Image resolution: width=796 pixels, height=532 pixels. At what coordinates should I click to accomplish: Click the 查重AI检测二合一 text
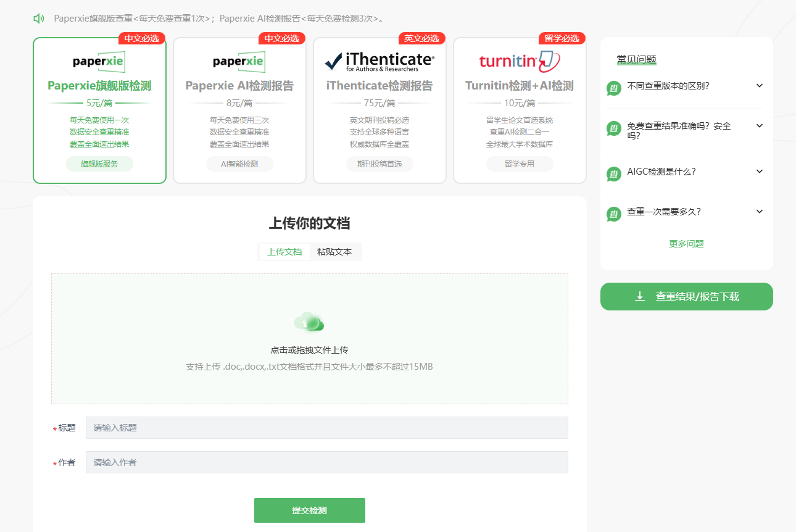(520, 132)
